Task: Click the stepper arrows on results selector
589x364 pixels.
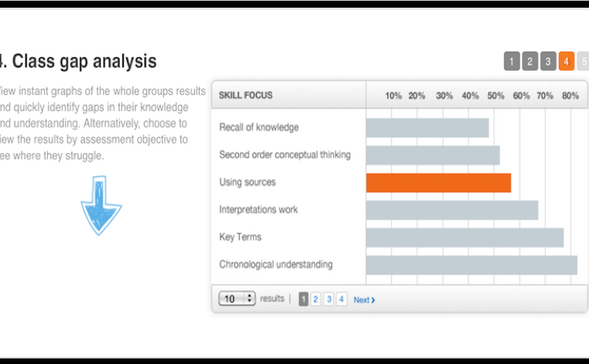Action: (250, 299)
